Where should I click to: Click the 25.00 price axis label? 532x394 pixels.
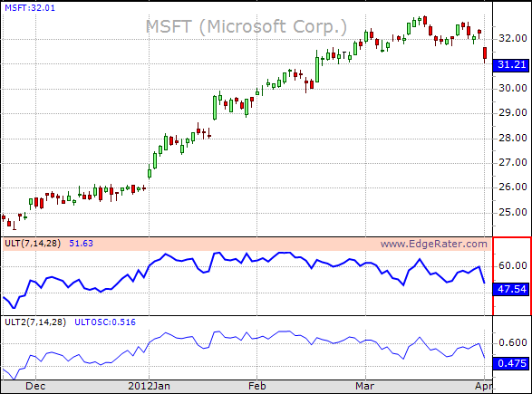click(x=513, y=212)
